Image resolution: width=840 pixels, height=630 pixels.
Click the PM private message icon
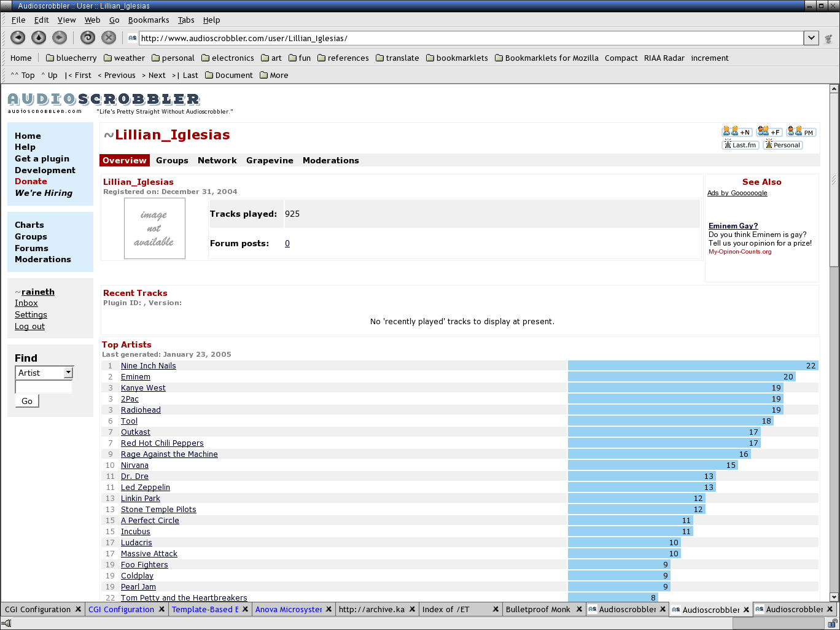pyautogui.click(x=801, y=131)
